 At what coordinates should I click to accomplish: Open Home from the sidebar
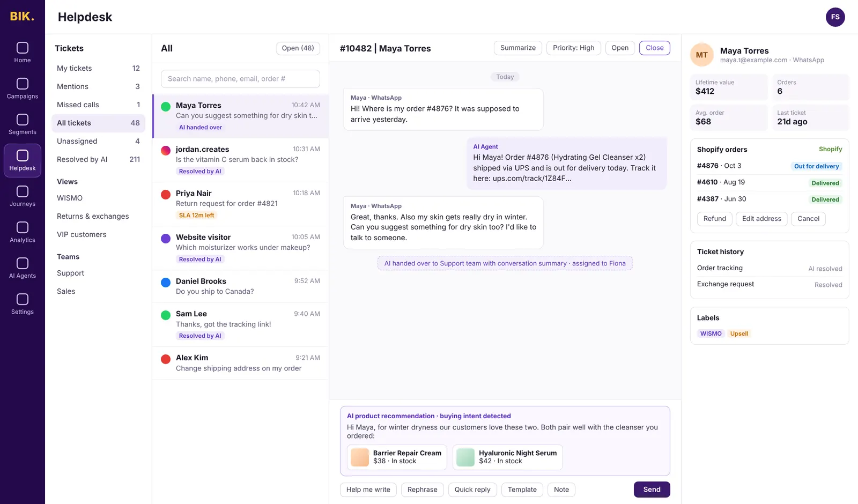tap(23, 53)
